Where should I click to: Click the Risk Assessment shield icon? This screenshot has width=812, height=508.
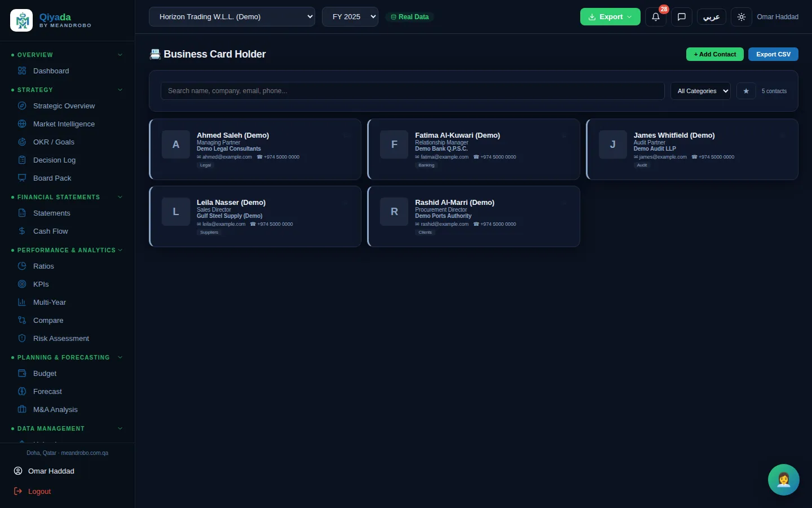22,338
